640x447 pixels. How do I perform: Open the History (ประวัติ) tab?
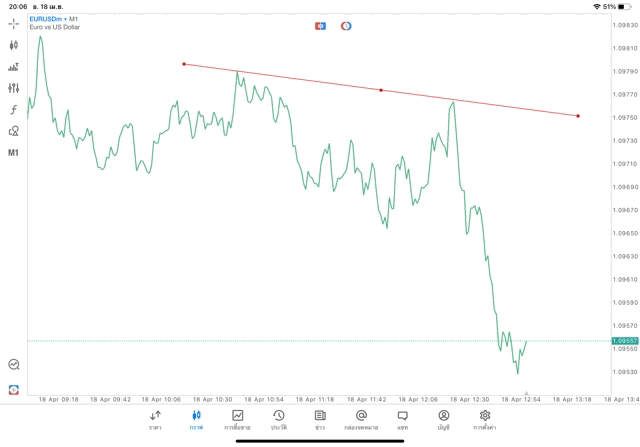click(x=278, y=419)
